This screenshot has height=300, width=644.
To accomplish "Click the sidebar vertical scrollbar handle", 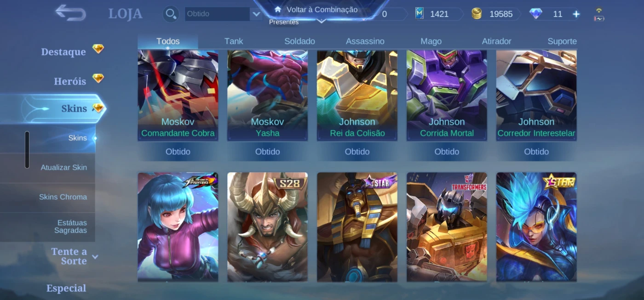I will [27, 150].
